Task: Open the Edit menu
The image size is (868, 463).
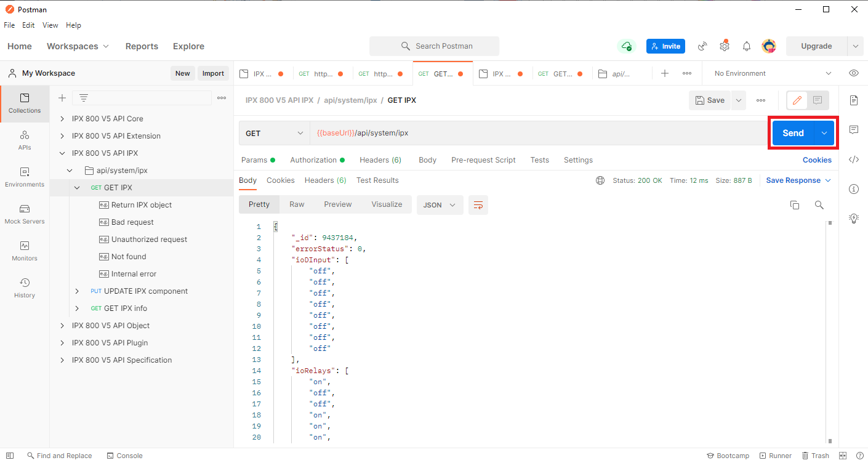Action: tap(28, 25)
